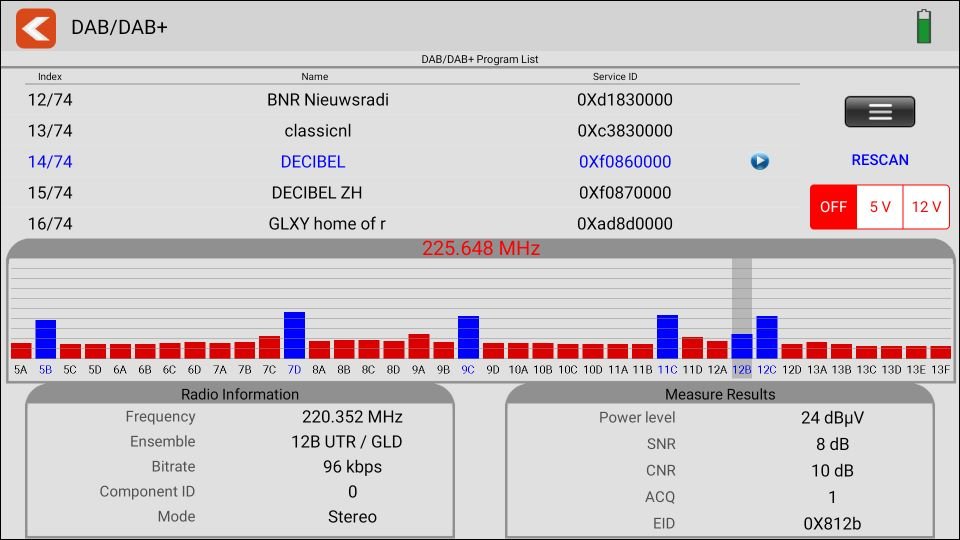
Task: Select channel 5A red bar
Action: coord(21,351)
